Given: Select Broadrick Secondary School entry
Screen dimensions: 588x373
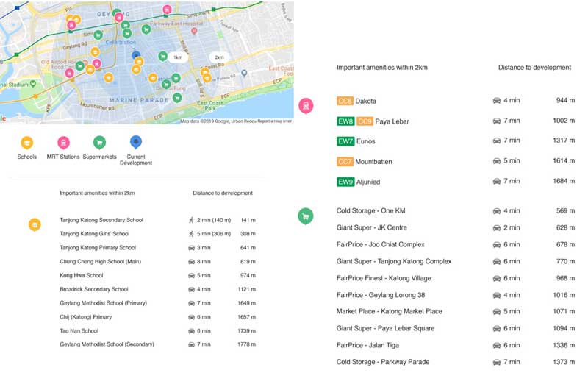Looking at the screenshot, I should (94, 289).
